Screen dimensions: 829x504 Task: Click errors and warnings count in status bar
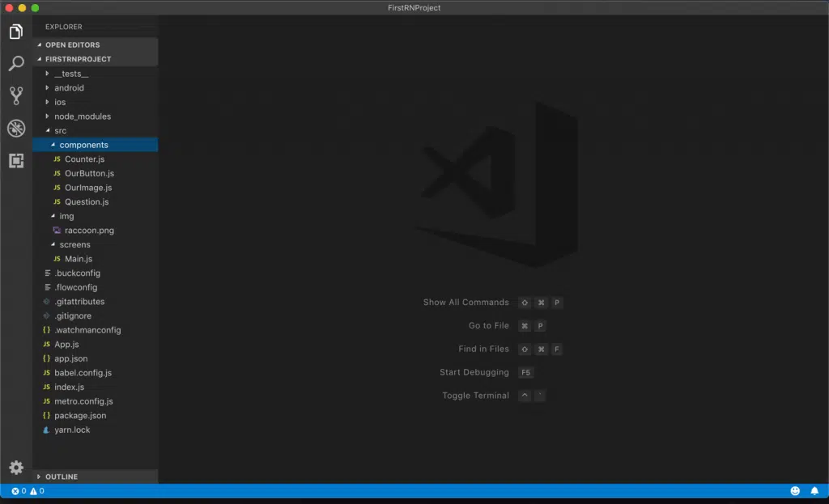(28, 491)
